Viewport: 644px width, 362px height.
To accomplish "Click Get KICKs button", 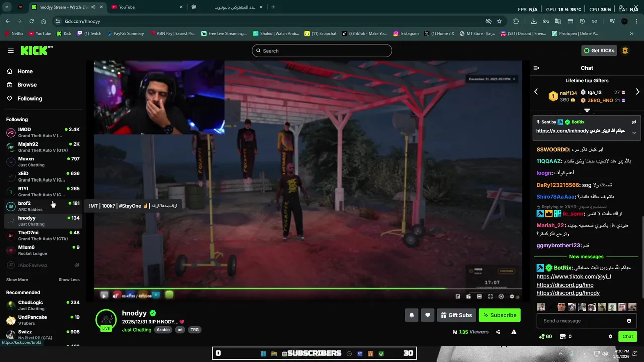I will [x=599, y=51].
